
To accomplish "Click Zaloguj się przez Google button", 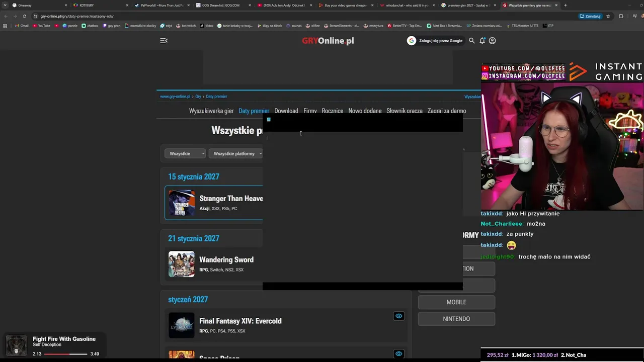I will coord(436,41).
